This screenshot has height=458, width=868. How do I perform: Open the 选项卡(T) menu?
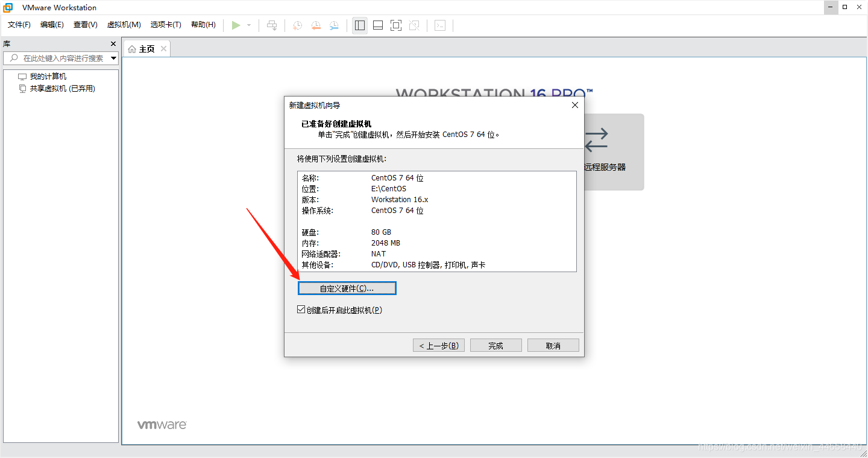(166, 25)
